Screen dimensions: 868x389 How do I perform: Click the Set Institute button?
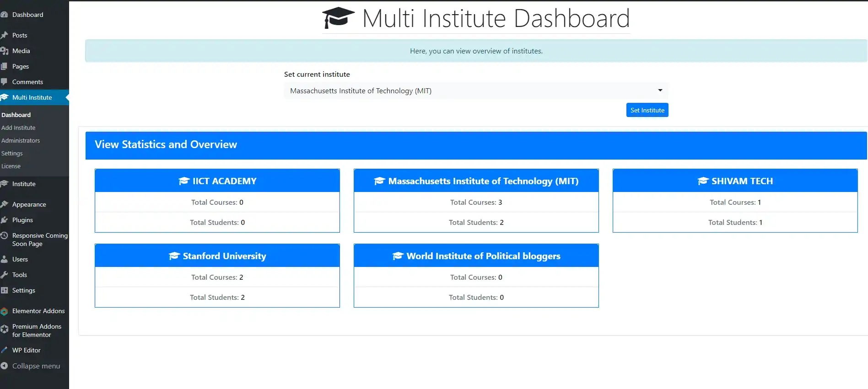[647, 110]
